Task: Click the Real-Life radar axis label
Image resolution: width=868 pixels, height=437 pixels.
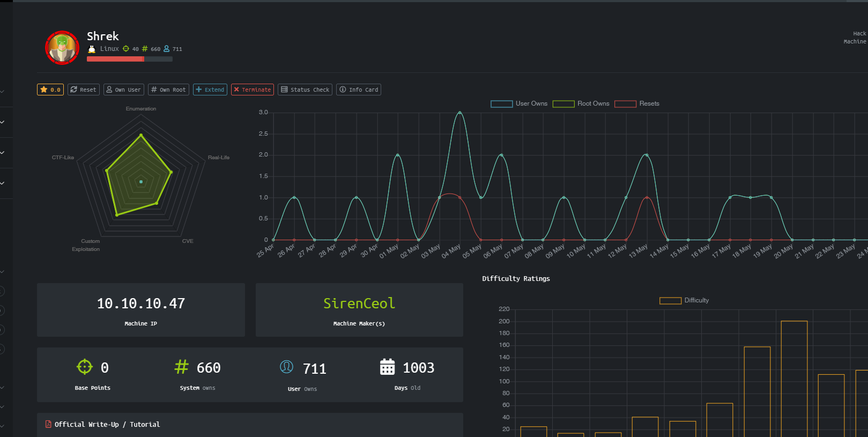Action: pos(219,158)
